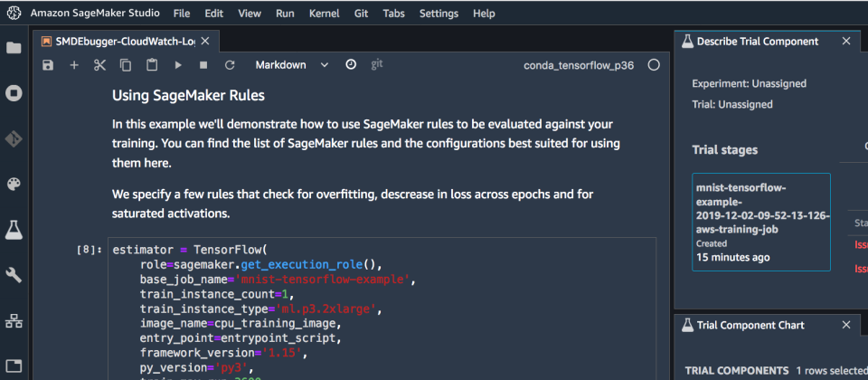
Task: Click the Experiment: Unassigned text
Action: [x=749, y=83]
